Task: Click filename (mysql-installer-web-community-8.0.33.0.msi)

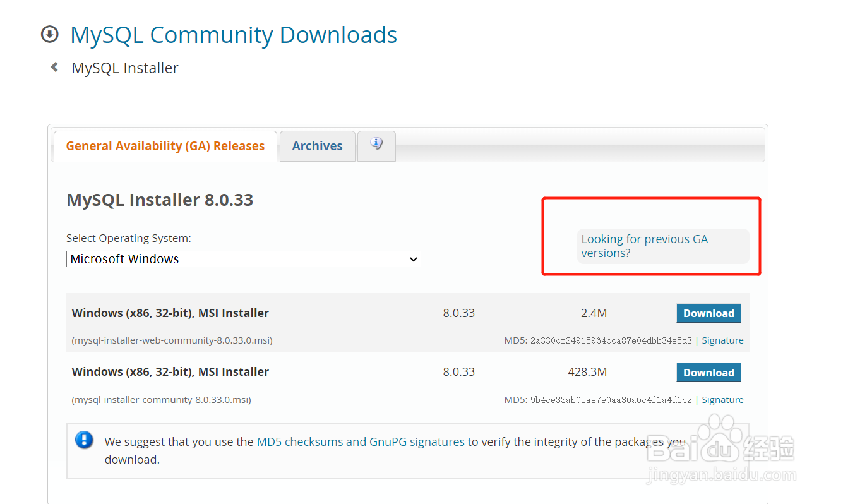Action: coord(172,340)
